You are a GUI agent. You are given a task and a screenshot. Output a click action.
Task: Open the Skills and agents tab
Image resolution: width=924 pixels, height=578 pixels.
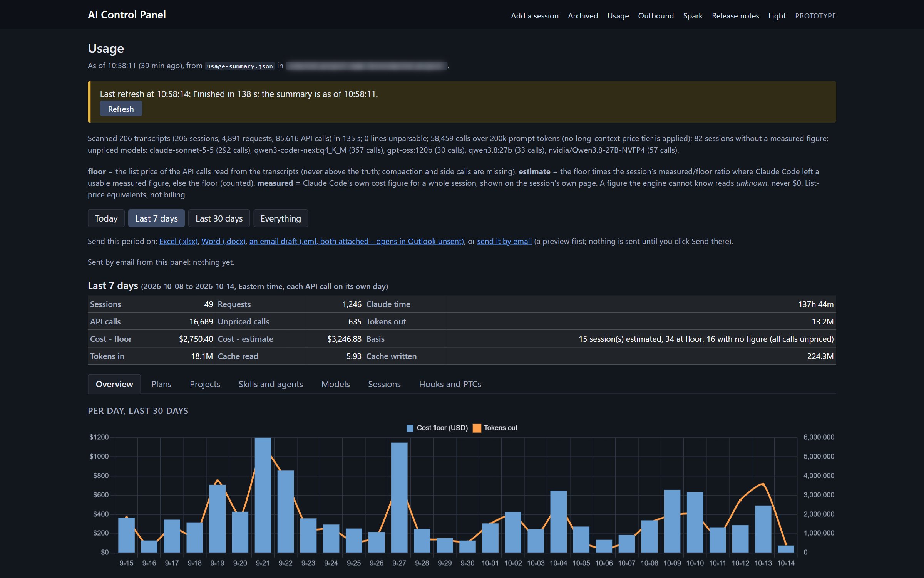pos(271,384)
